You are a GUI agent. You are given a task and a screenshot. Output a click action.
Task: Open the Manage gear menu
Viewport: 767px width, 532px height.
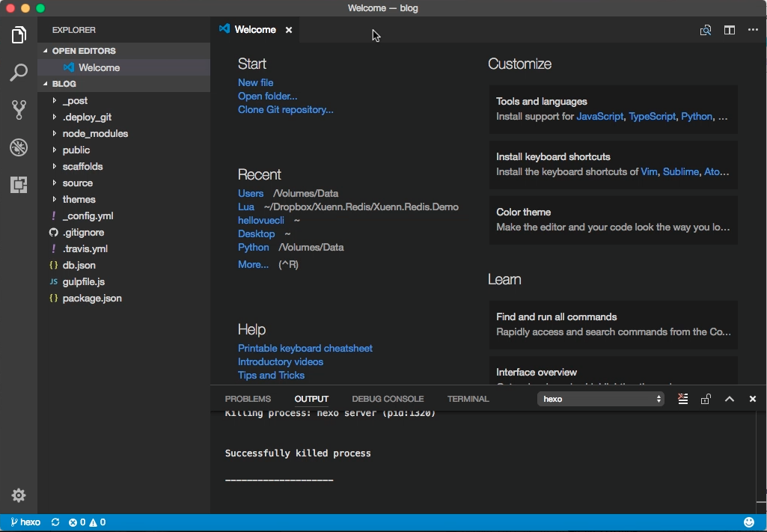pyautogui.click(x=19, y=495)
